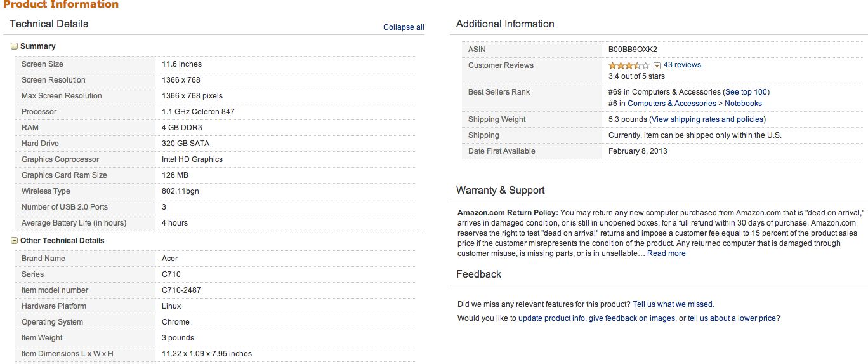
Task: Click the ASIN value B00BB9OXK2
Action: tap(633, 50)
